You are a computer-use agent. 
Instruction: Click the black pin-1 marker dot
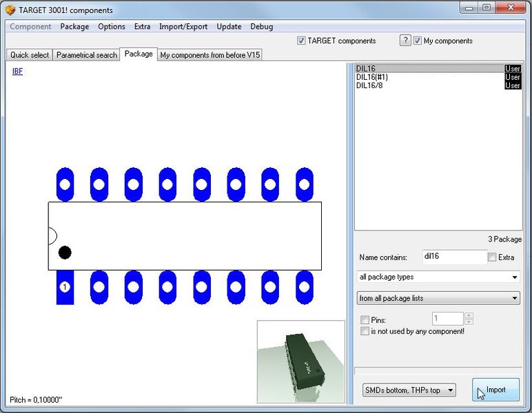coord(65,253)
